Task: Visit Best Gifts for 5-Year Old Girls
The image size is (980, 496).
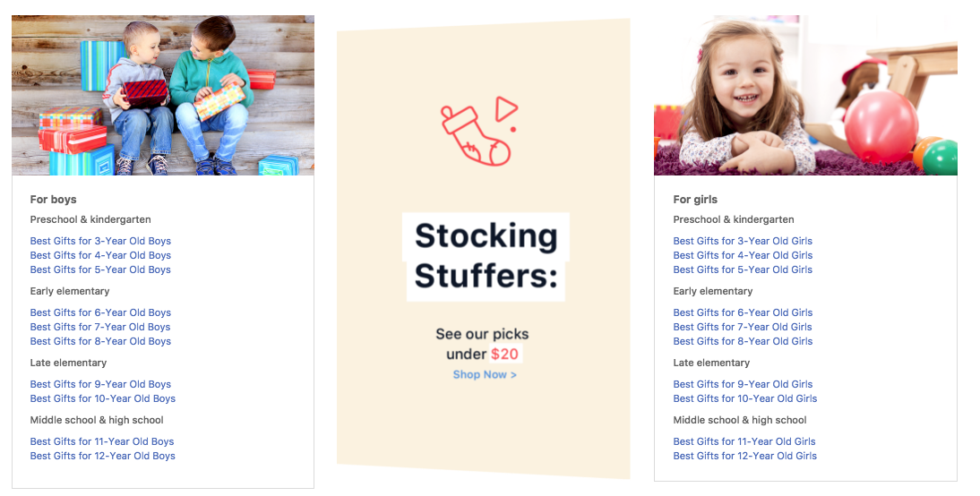Action: (x=743, y=269)
